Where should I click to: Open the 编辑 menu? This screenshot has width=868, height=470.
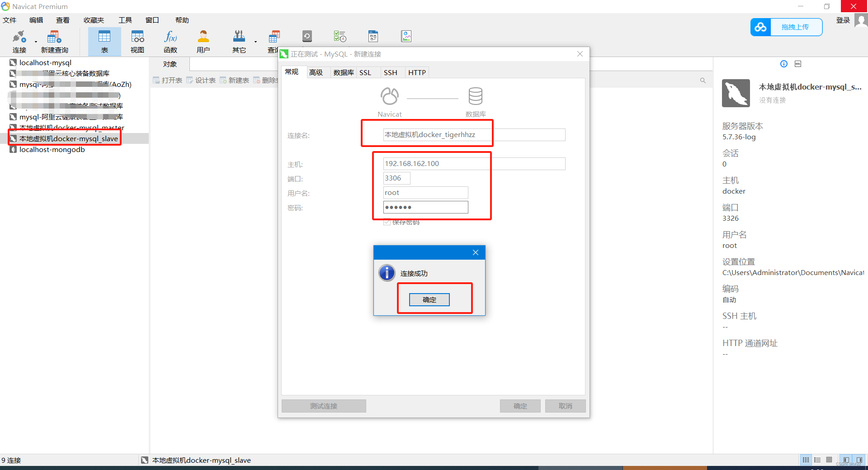[x=36, y=20]
